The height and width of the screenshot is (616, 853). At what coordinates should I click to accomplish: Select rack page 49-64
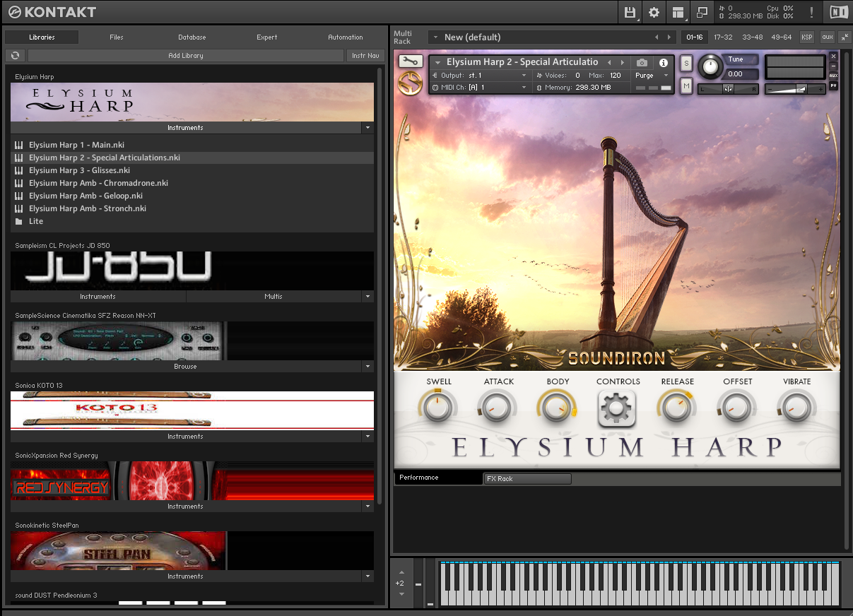tap(781, 37)
